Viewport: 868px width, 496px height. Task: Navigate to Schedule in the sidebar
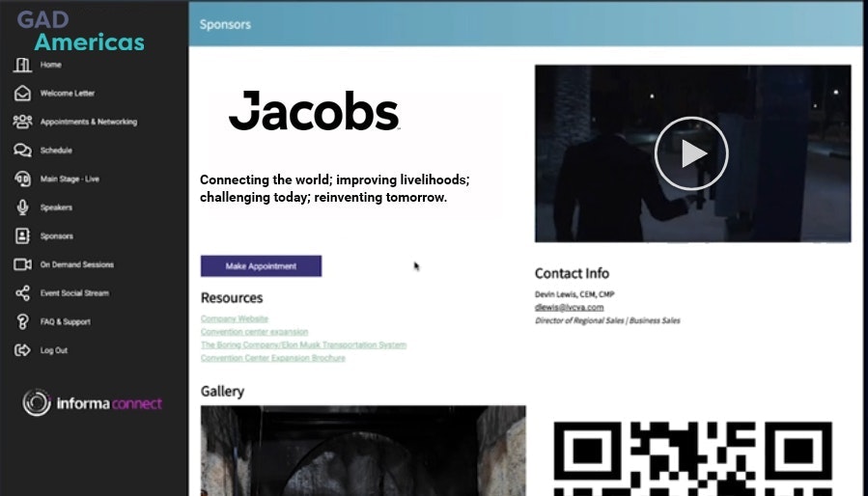click(x=56, y=151)
